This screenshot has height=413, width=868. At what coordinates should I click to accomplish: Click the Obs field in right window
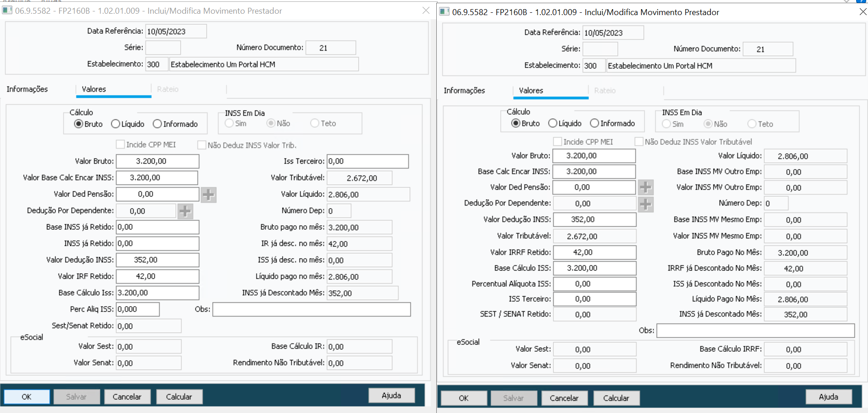click(756, 330)
